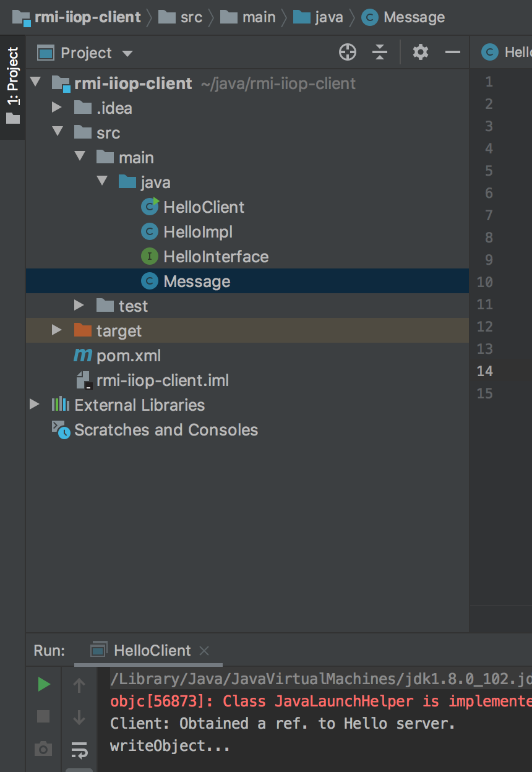Rerun HelloClient with green play button
The image size is (532, 772).
pos(43,684)
